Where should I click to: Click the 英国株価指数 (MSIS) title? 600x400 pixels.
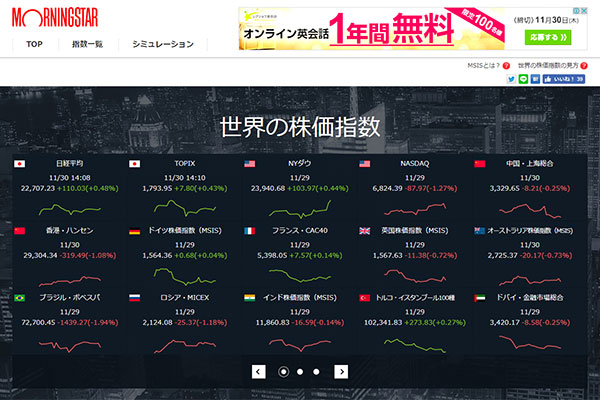click(x=415, y=230)
